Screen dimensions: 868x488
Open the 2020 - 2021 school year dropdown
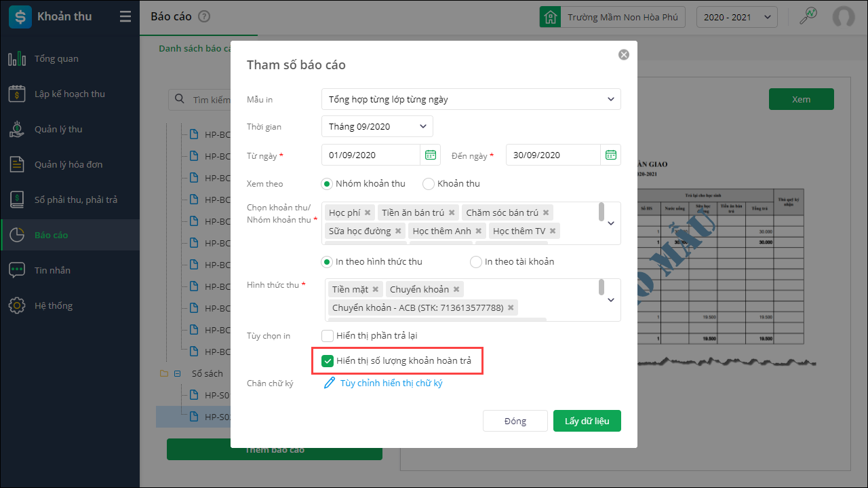click(x=737, y=17)
